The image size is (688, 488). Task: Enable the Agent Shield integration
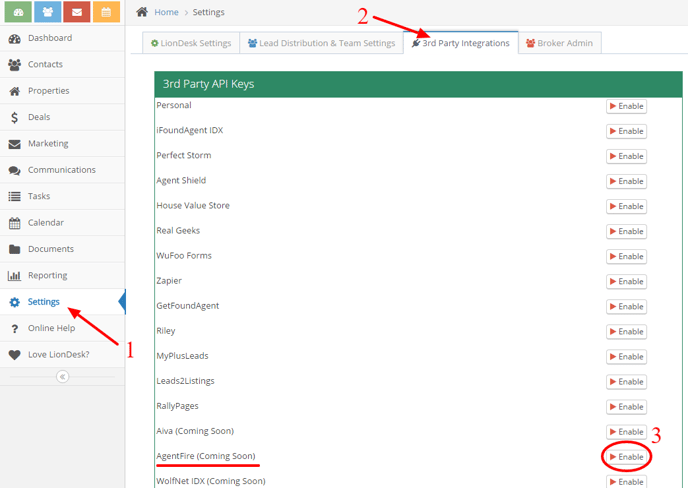[626, 181]
